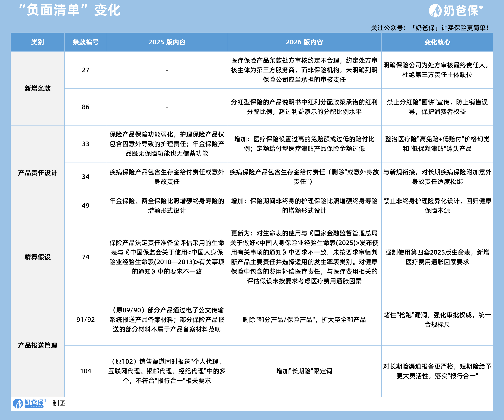
Task: Click the 类别 column header
Action: tap(37, 42)
